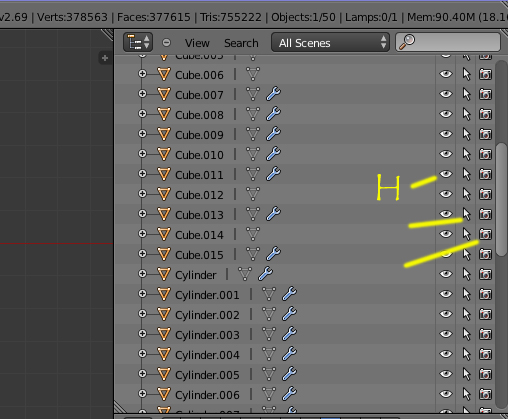Click the modifier wrench icon of Cube.015
508x419 pixels.
point(273,254)
